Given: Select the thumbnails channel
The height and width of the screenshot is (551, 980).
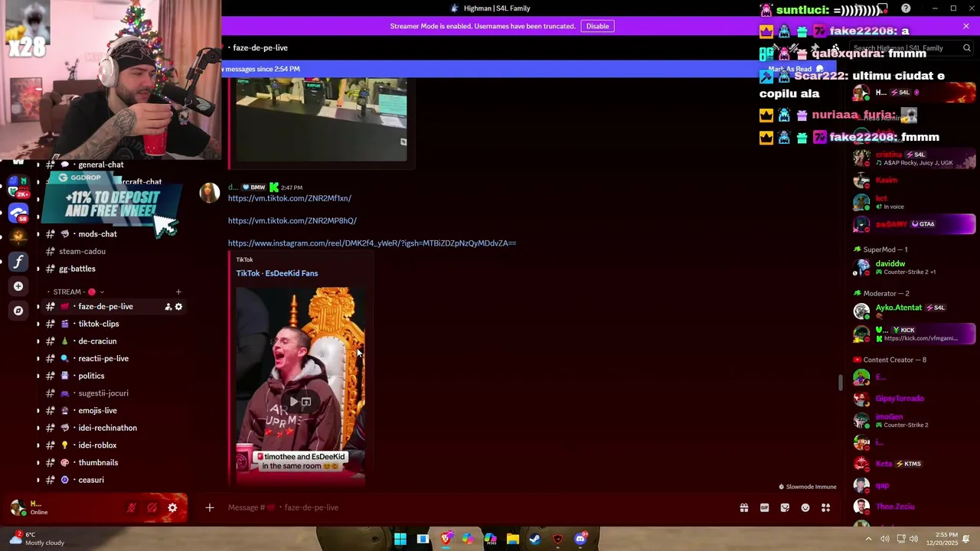Looking at the screenshot, I should (x=98, y=463).
